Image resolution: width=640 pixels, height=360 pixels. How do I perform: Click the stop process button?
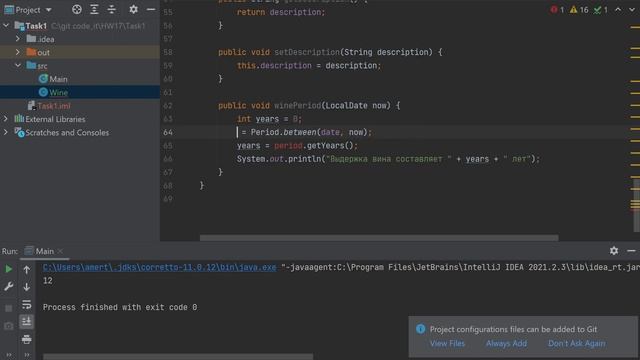tap(9, 308)
